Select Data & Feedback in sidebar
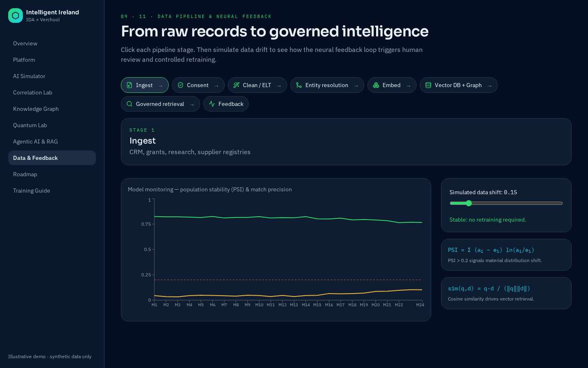 click(x=52, y=158)
